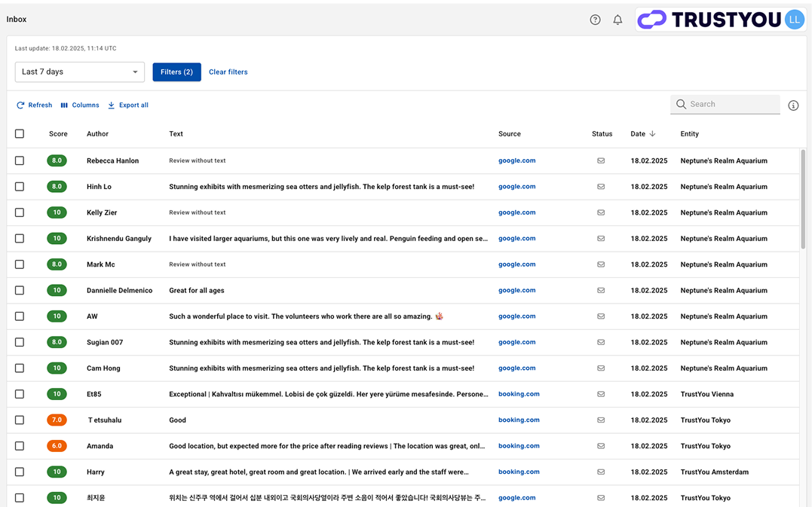Click the Date sort arrow in the header
This screenshot has width=812, height=507.
[x=652, y=133]
